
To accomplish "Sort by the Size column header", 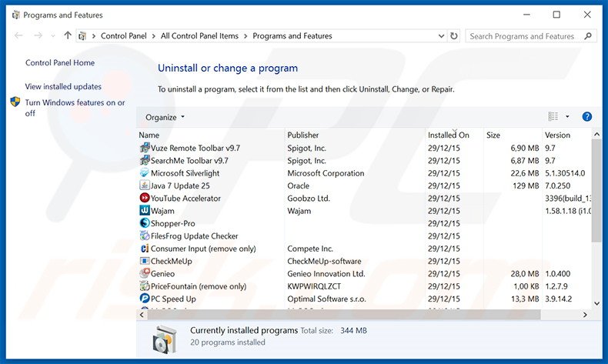I will click(493, 135).
